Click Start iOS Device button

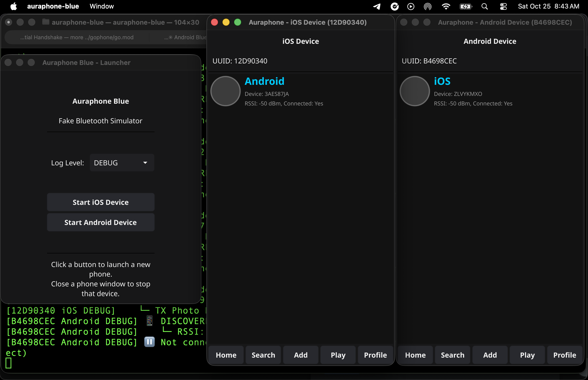point(100,202)
